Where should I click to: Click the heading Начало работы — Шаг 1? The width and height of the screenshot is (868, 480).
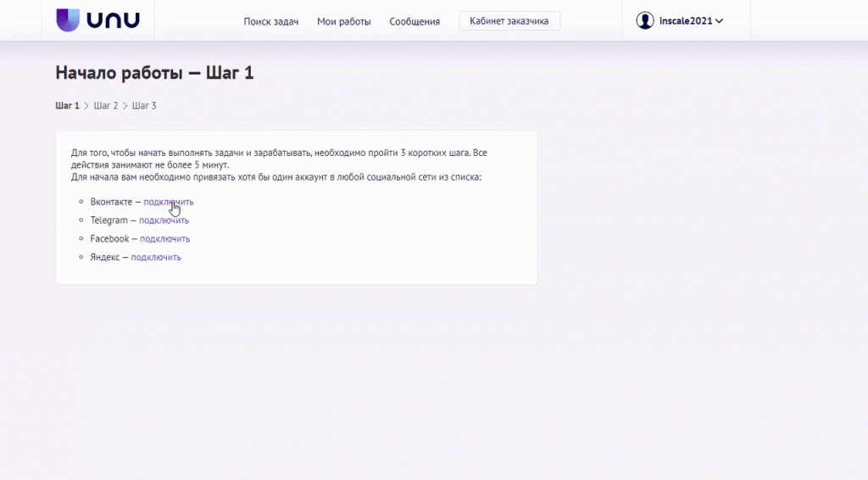[x=154, y=73]
